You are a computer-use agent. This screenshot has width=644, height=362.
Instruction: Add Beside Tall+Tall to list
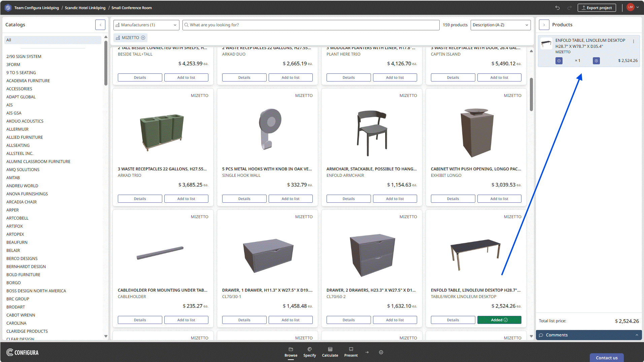click(x=186, y=77)
